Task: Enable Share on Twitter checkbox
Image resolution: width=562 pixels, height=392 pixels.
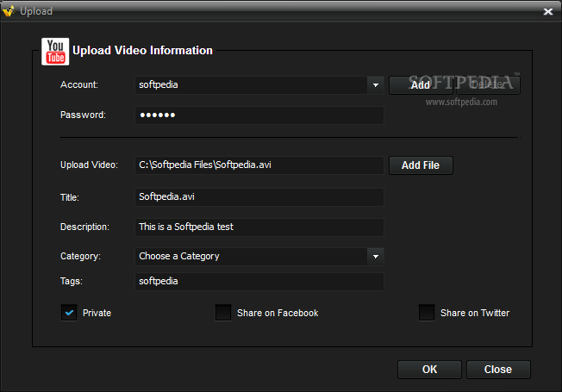Action: point(427,313)
